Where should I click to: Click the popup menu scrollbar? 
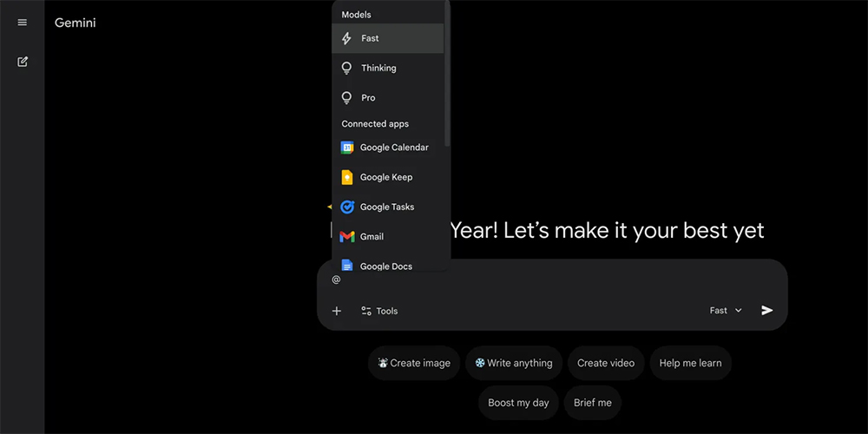(x=447, y=75)
